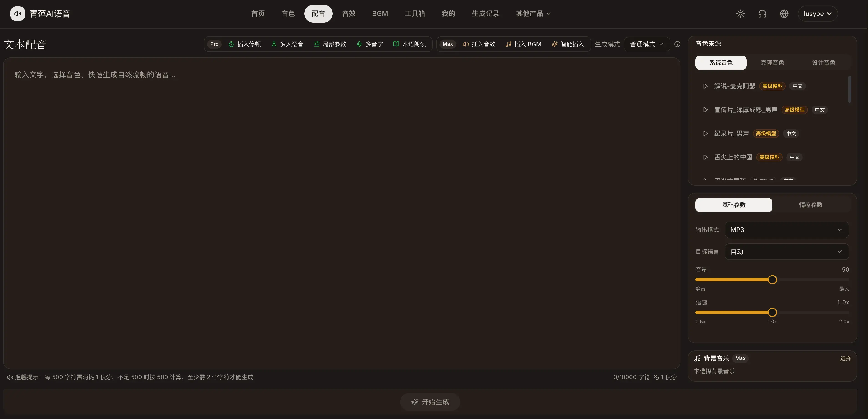The width and height of the screenshot is (868, 419).
Task: Open the 我的 nav item
Action: pyautogui.click(x=448, y=13)
